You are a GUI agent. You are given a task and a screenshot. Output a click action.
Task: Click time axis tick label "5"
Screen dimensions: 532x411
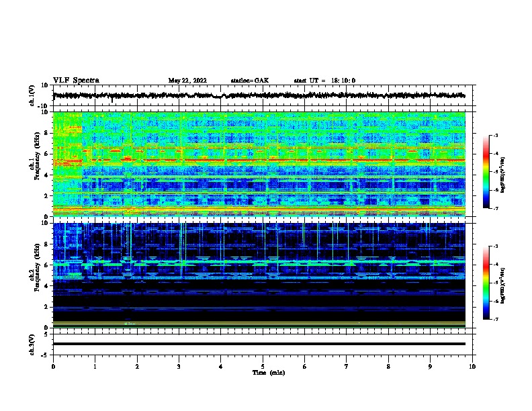pyautogui.click(x=263, y=367)
